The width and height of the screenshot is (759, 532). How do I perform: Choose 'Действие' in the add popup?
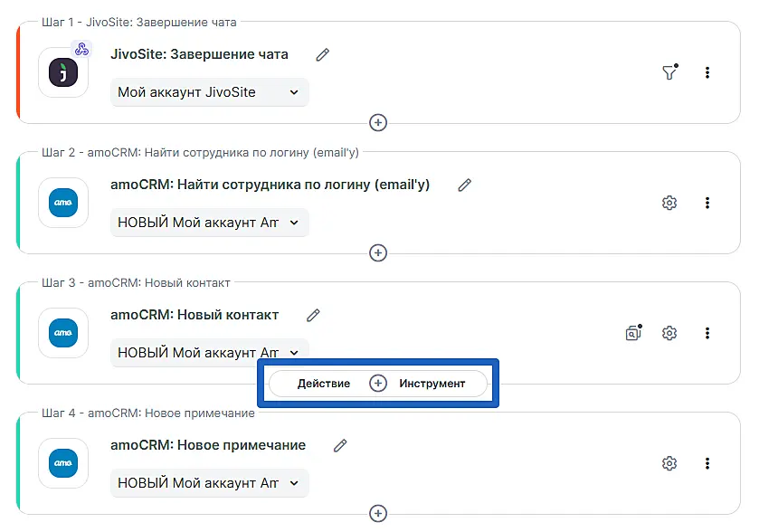pos(323,384)
